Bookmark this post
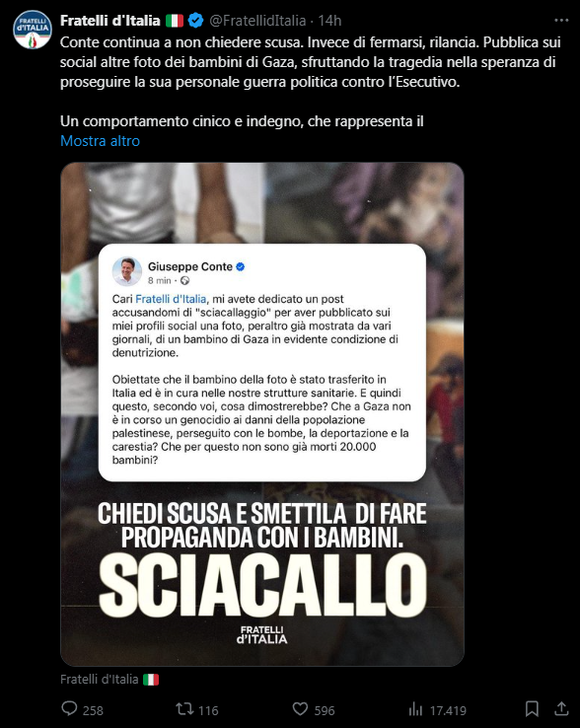The height and width of the screenshot is (728, 580). click(532, 709)
